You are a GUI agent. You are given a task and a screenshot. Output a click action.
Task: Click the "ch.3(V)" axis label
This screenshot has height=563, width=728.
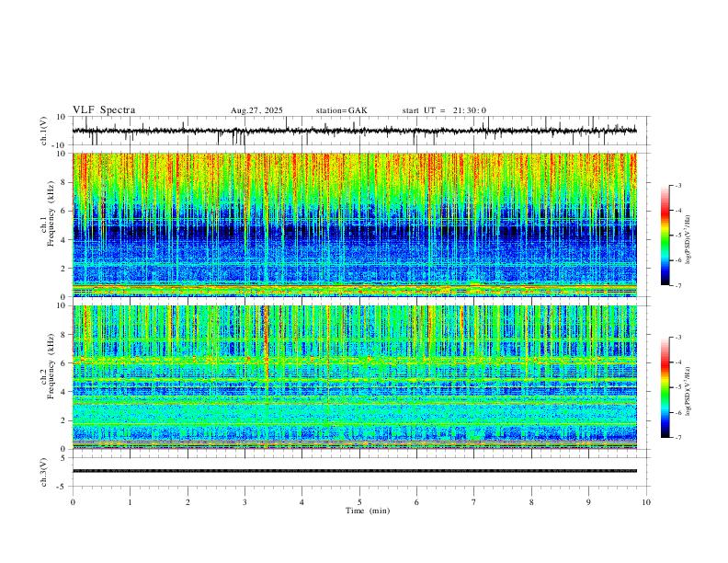point(44,473)
